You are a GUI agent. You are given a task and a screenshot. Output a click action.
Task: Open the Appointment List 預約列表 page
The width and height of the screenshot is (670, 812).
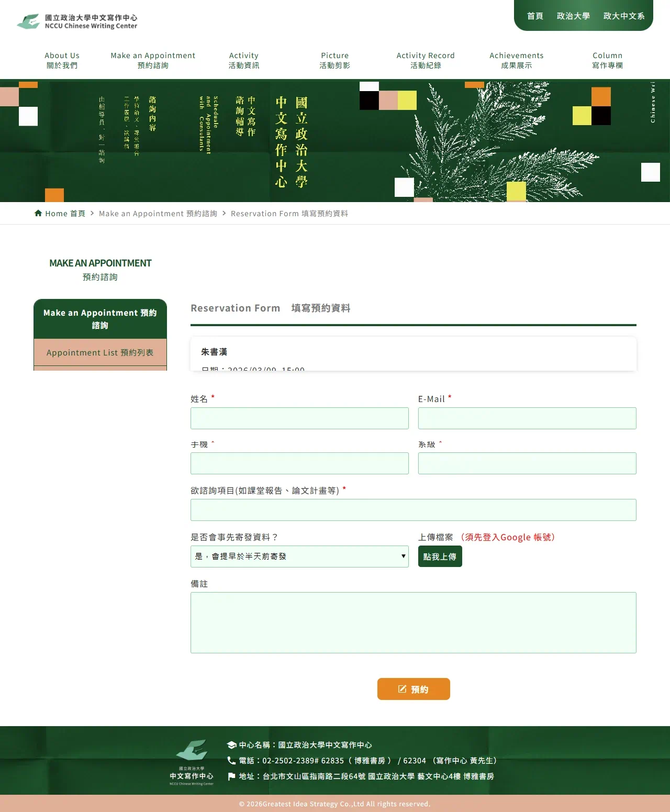pos(100,352)
